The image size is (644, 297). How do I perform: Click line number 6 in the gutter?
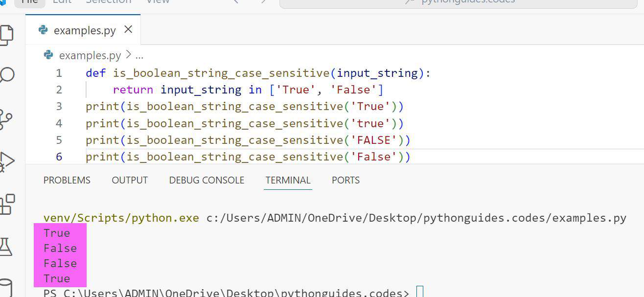coord(59,157)
